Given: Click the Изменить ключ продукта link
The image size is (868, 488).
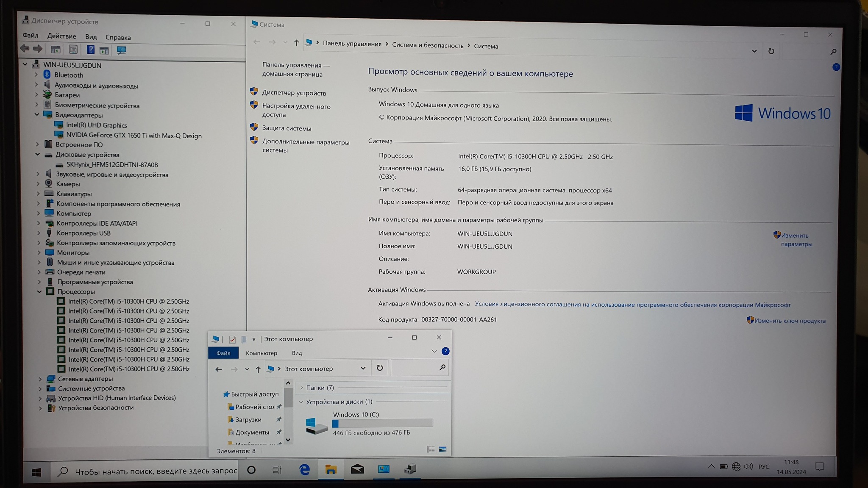Looking at the screenshot, I should point(790,321).
